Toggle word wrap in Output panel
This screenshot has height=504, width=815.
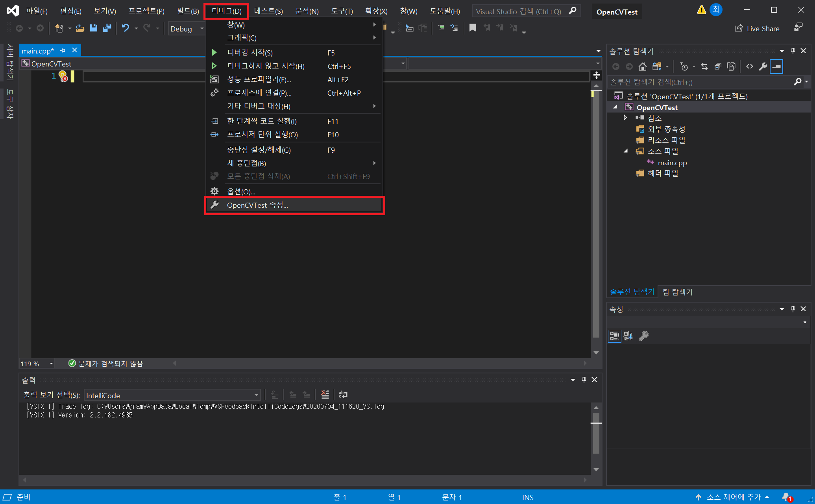tap(343, 395)
